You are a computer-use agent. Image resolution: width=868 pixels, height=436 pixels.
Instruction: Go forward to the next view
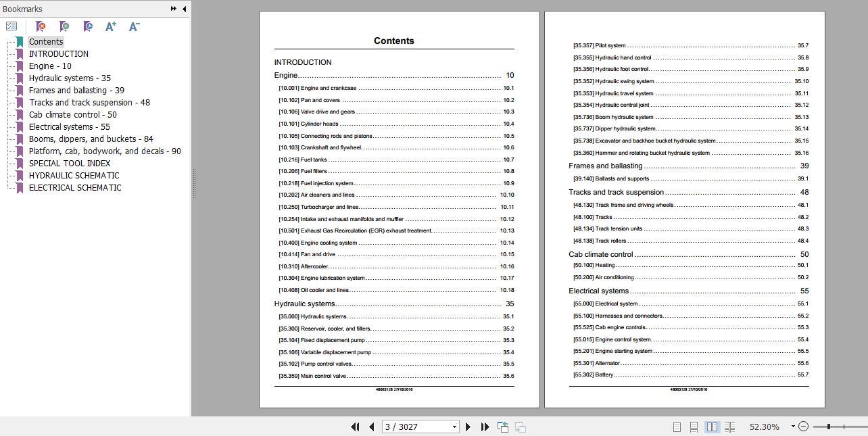pos(521,427)
